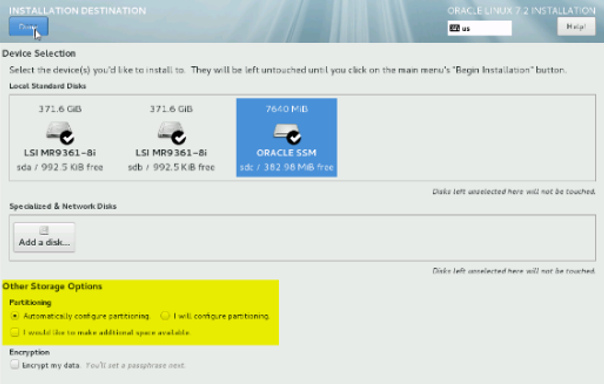604x384 pixels.
Task: Open the Help! button
Action: coord(576,27)
